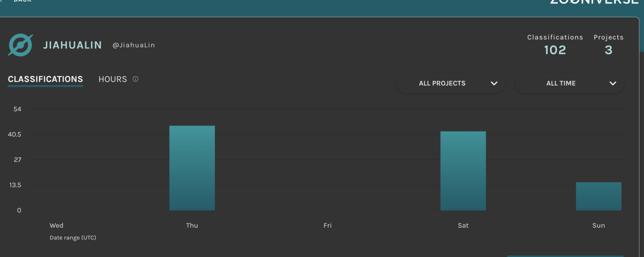This screenshot has width=644, height=257.
Task: Click the info icon beside HOURS
Action: point(135,79)
